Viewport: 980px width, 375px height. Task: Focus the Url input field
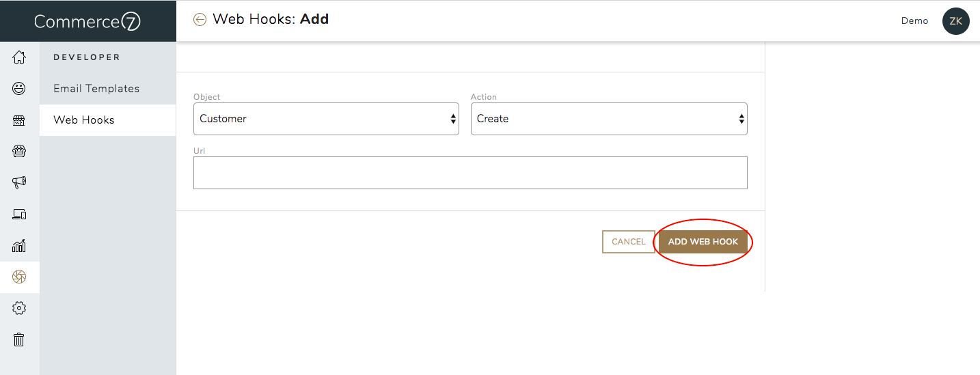pos(470,173)
